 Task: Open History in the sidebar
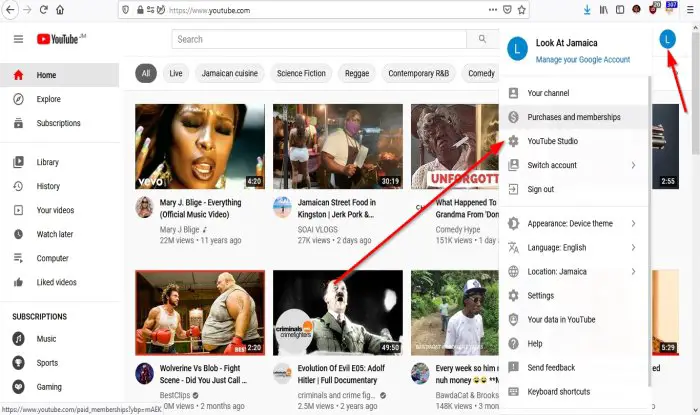(x=59, y=186)
